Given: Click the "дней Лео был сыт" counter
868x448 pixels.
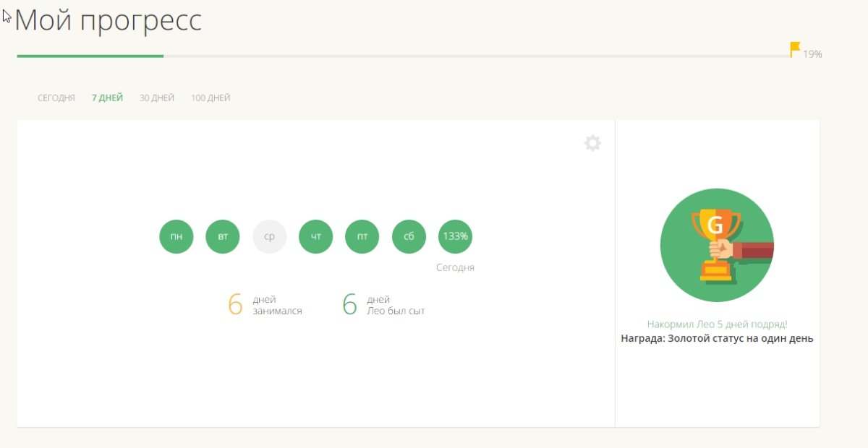Looking at the screenshot, I should [383, 305].
